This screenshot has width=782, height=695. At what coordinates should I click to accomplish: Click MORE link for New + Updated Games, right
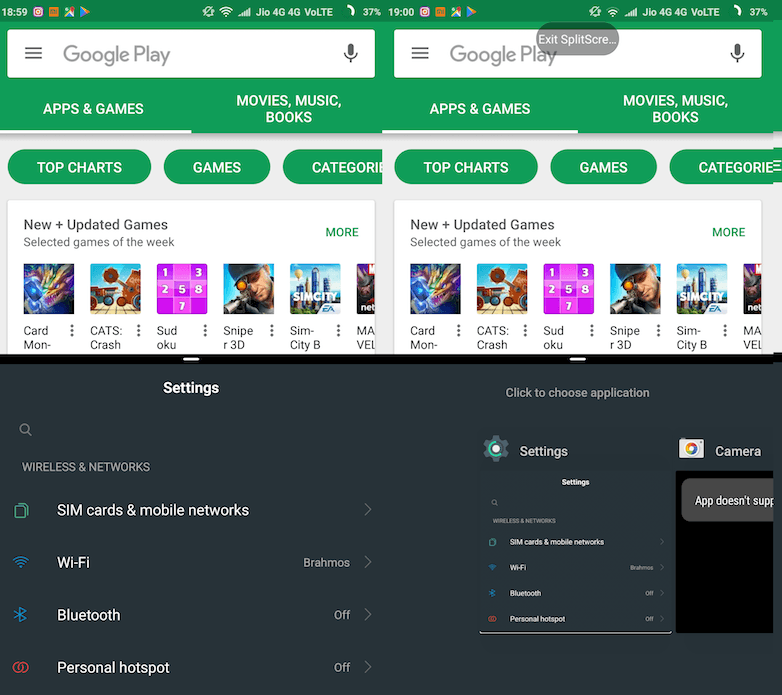(729, 232)
